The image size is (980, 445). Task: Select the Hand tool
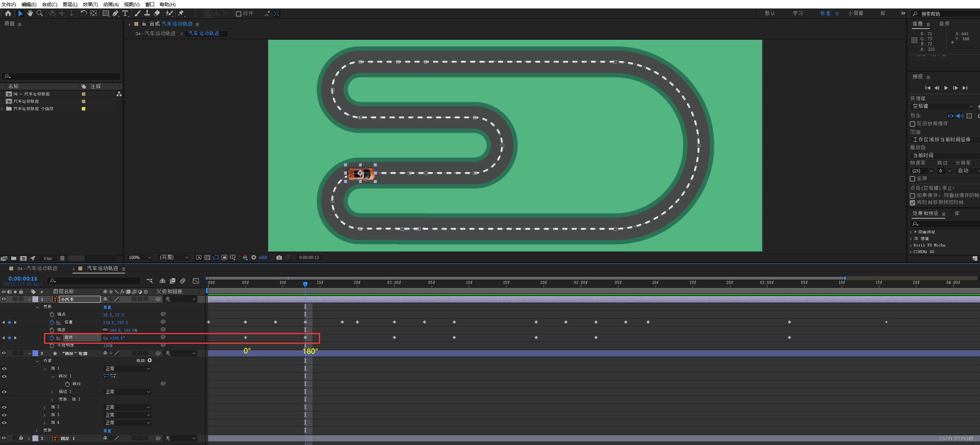[x=30, y=14]
